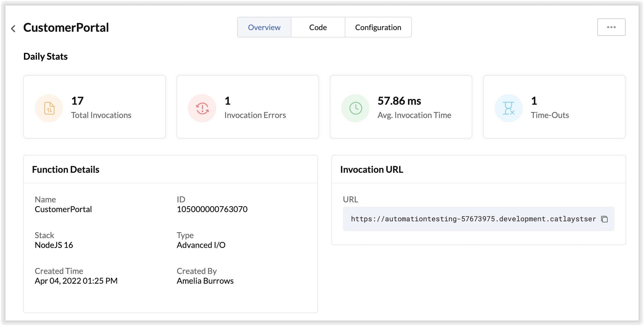Click the 57.86 ms value
The image size is (644, 326).
pos(399,101)
